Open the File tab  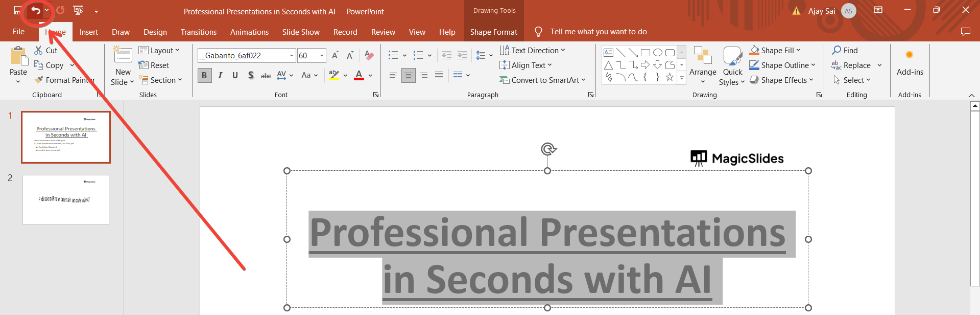click(19, 32)
